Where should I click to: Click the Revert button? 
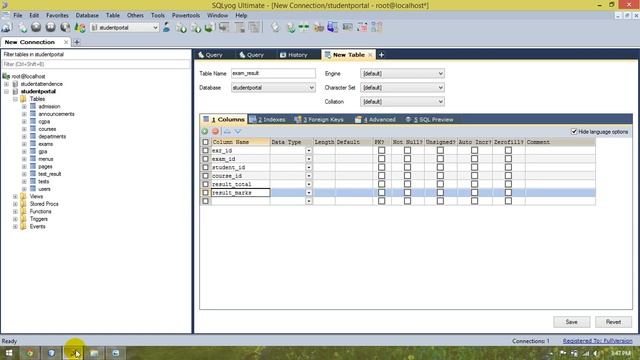pos(613,322)
